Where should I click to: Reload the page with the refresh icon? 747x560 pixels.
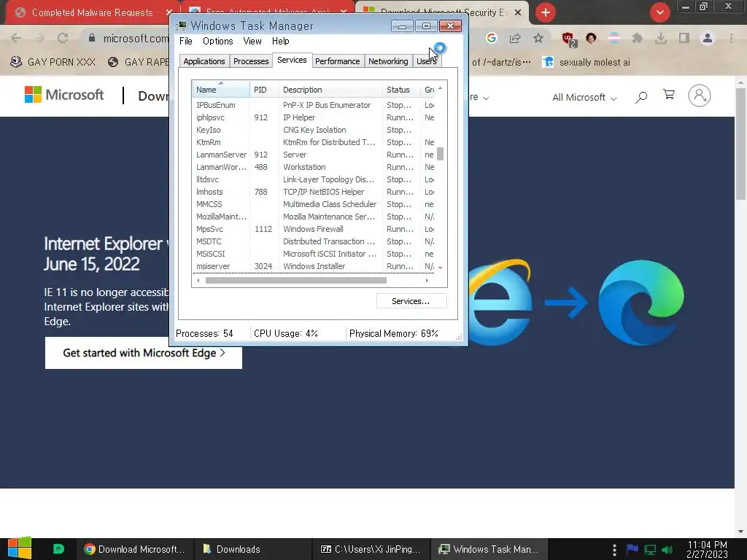point(63,38)
